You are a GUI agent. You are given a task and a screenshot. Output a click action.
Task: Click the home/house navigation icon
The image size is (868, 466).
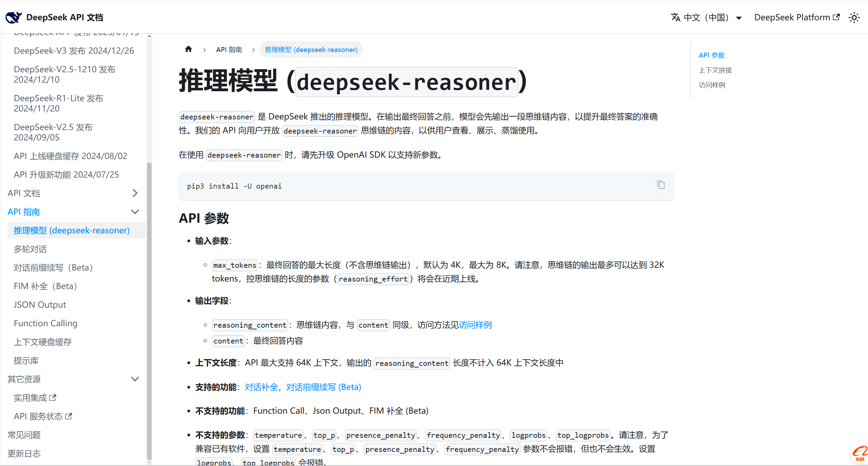coord(188,50)
